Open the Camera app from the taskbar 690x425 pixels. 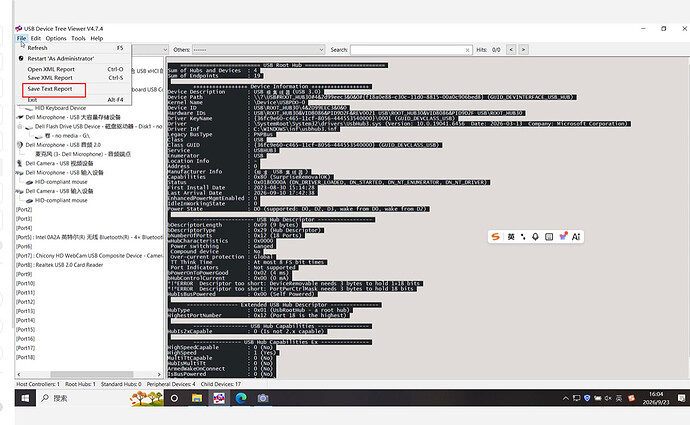tap(263, 398)
